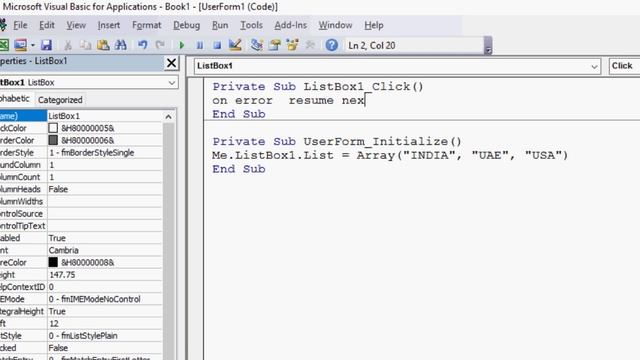Select IMEMode value fmIMEModeNoControl

coord(104,299)
